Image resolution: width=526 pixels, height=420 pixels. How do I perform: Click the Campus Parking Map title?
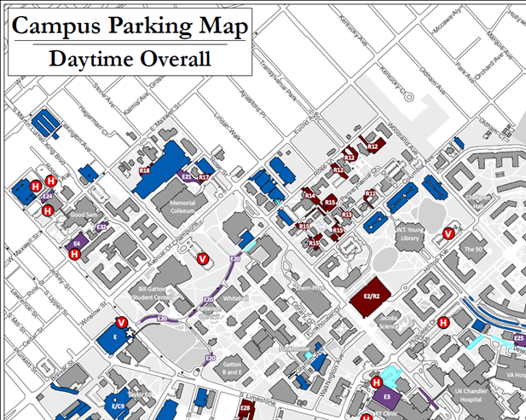coord(130,26)
